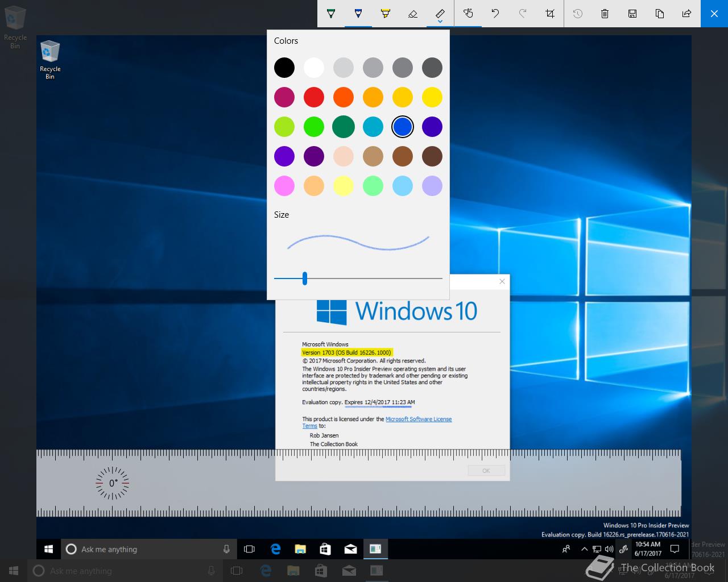This screenshot has height=582, width=728.
Task: Pick the pastel sky blue swatch
Action: 403,186
